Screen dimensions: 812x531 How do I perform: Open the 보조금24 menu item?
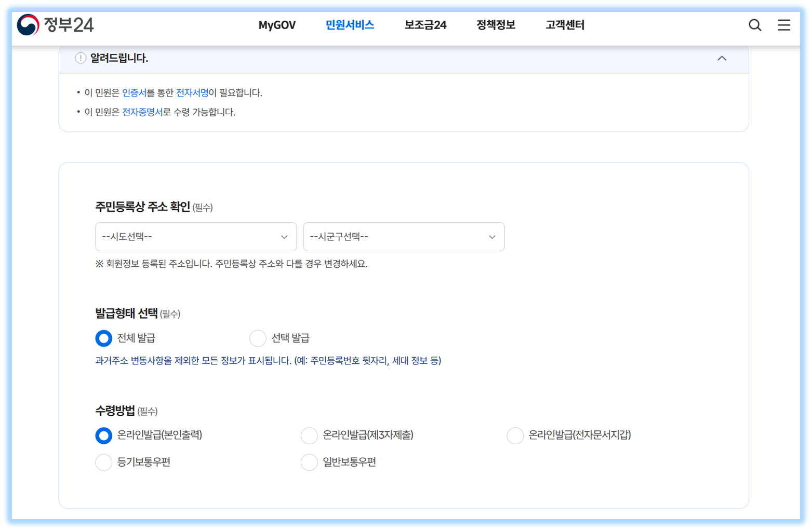pyautogui.click(x=425, y=24)
